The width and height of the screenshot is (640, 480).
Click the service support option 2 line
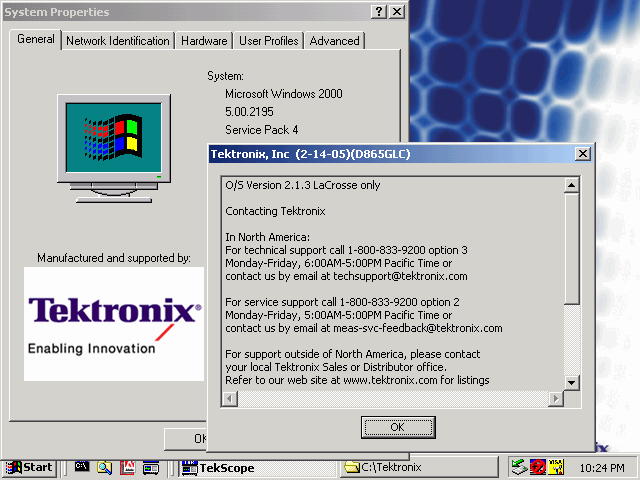coord(342,302)
